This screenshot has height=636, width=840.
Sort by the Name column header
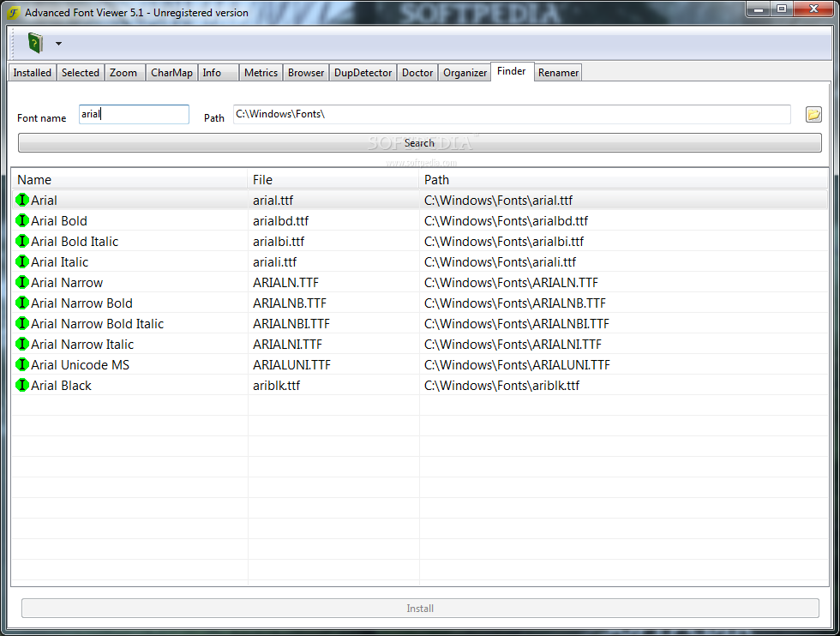[x=129, y=179]
